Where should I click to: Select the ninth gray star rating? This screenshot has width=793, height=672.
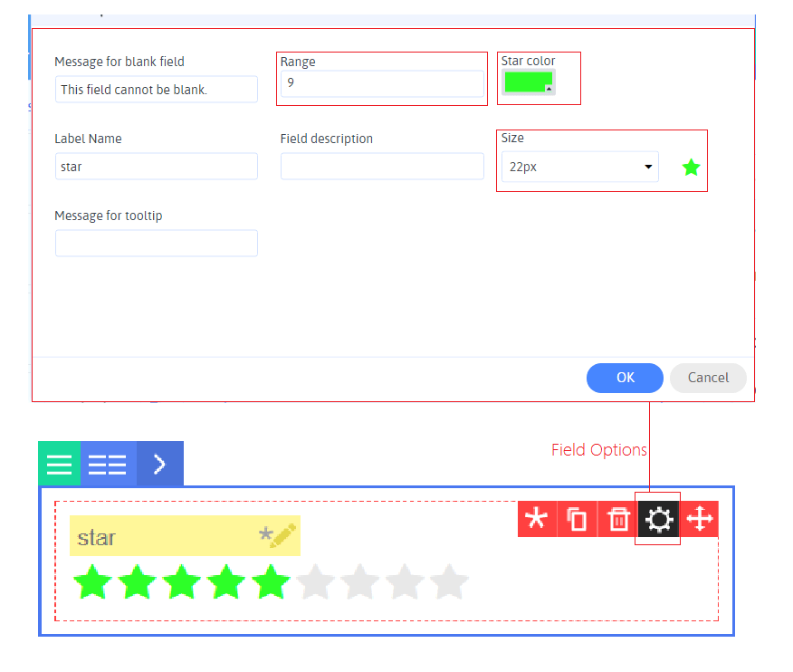(448, 582)
